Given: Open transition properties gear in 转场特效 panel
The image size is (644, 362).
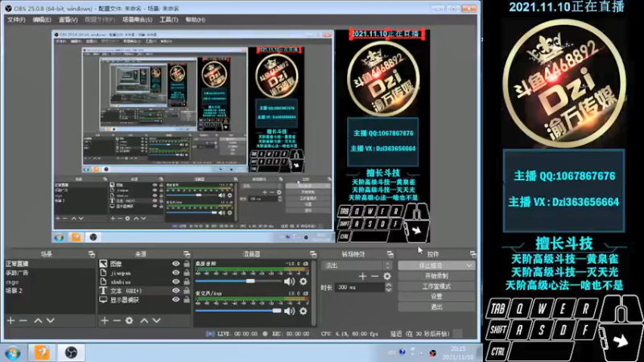Looking at the screenshot, I should point(387,277).
